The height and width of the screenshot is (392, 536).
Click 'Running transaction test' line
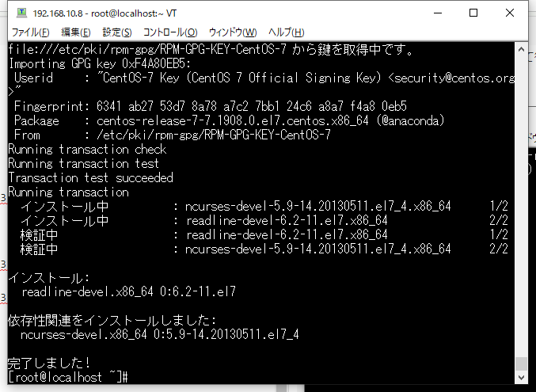click(x=84, y=163)
